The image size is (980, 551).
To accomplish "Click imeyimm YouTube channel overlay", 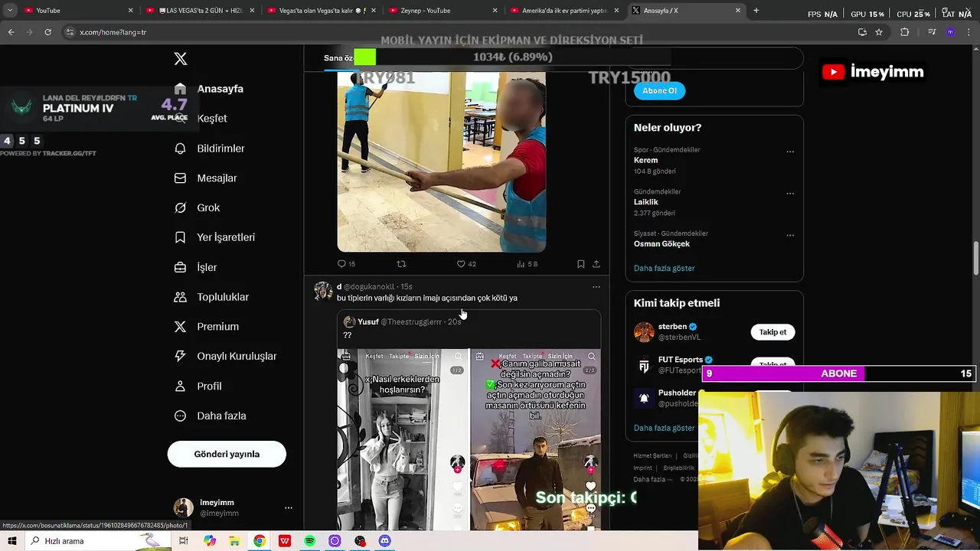I will (873, 72).
